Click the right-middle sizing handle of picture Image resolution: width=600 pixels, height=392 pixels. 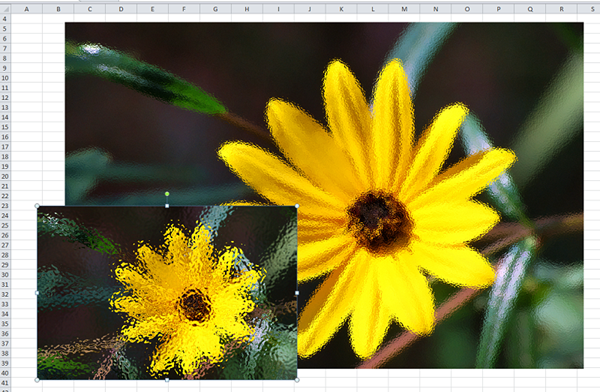[297, 293]
